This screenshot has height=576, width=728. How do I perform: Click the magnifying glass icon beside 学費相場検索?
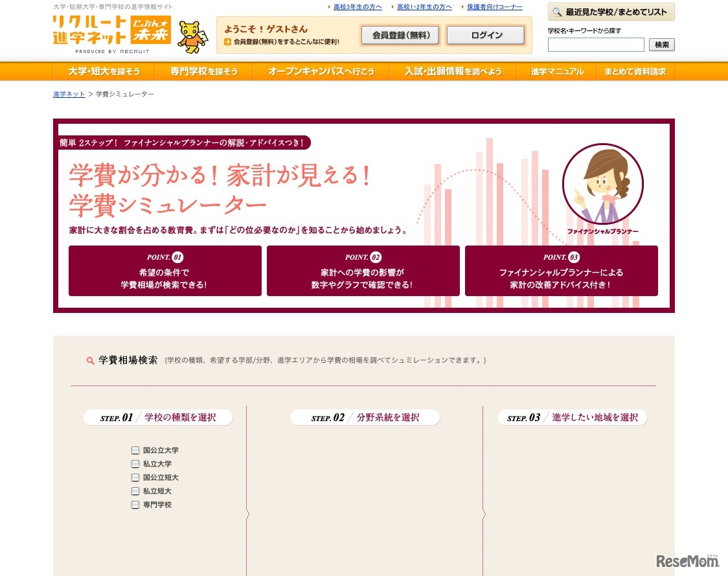[x=90, y=360]
